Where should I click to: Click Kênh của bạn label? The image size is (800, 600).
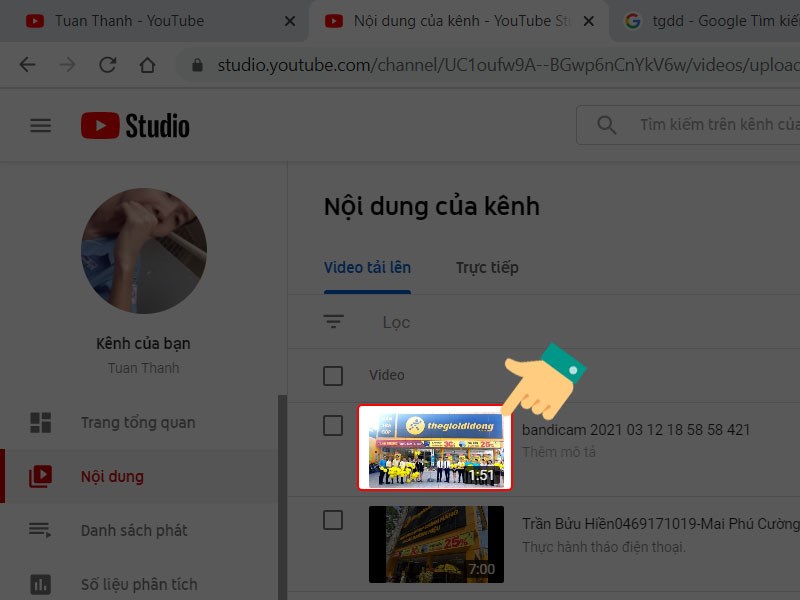(x=143, y=343)
